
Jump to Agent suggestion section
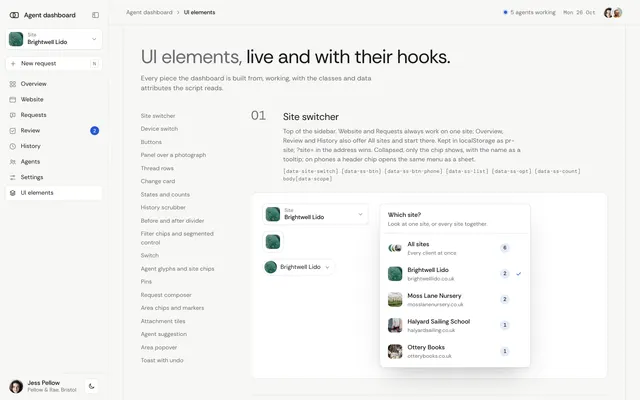pyautogui.click(x=164, y=334)
